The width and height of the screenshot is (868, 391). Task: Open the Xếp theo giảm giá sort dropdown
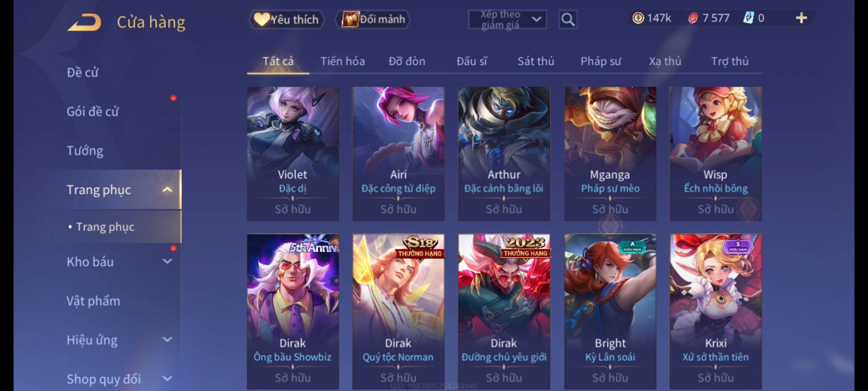507,20
